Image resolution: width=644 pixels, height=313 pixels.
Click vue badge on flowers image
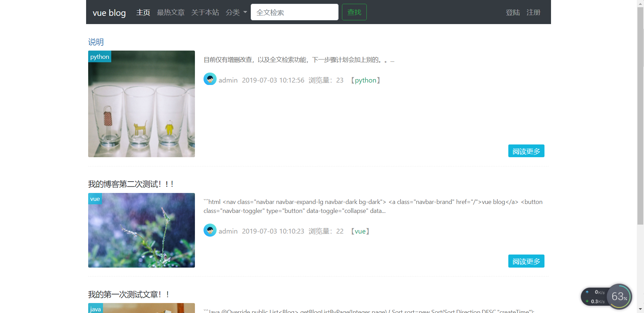pos(95,199)
